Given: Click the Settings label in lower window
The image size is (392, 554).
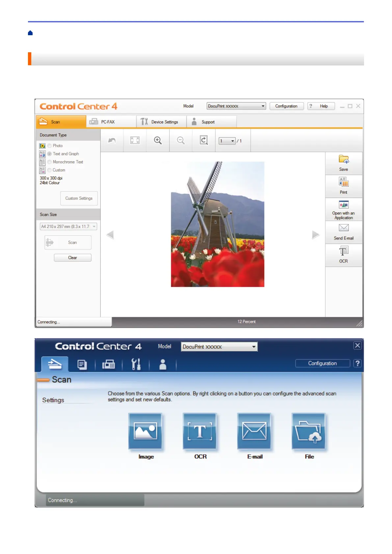Looking at the screenshot, I should click(x=53, y=400).
